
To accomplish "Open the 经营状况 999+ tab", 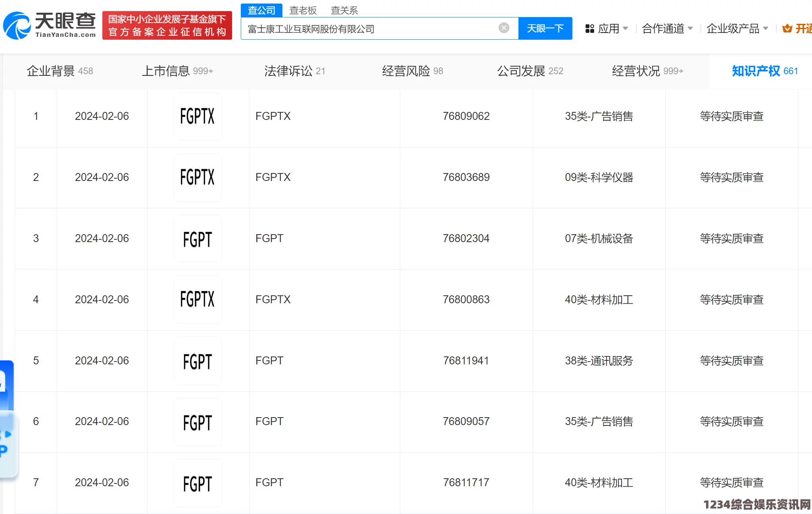I will (648, 71).
